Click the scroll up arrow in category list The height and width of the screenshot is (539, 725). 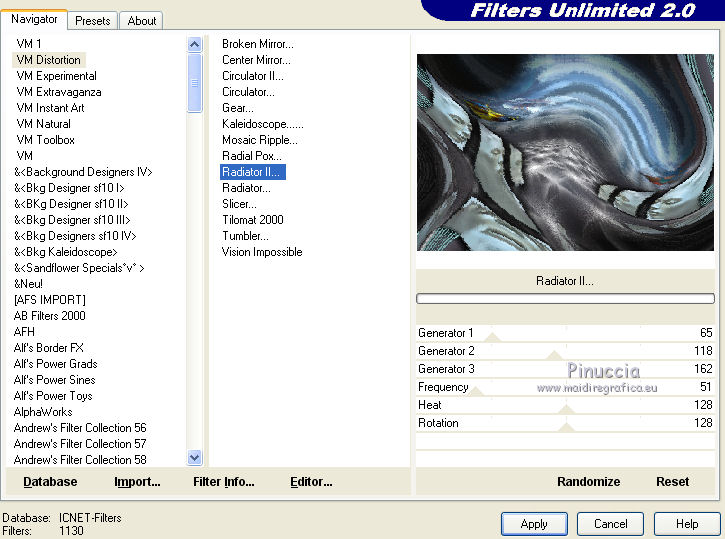pyautogui.click(x=195, y=44)
